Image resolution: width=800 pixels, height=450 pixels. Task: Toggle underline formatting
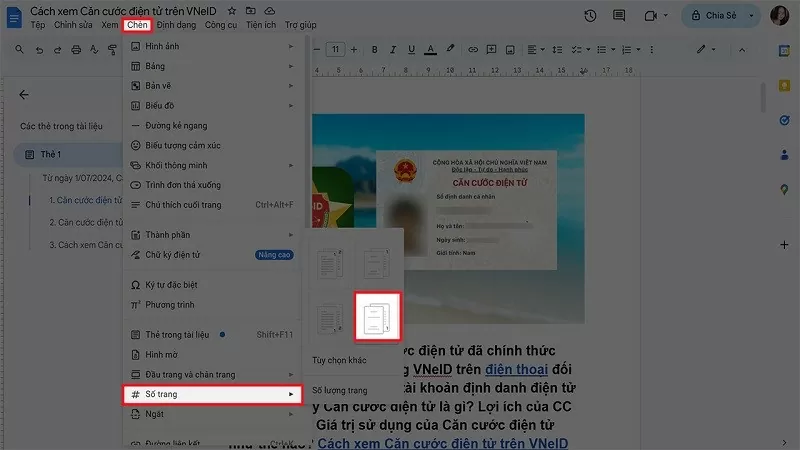point(411,49)
